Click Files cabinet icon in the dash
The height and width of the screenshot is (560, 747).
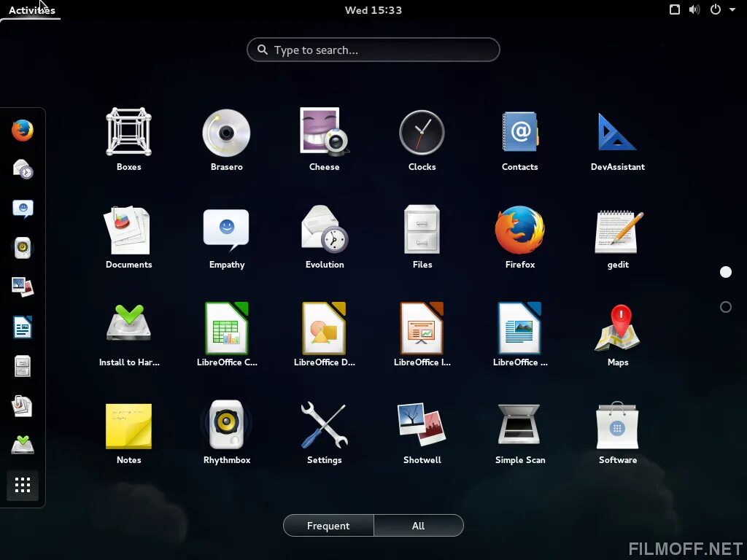point(23,367)
